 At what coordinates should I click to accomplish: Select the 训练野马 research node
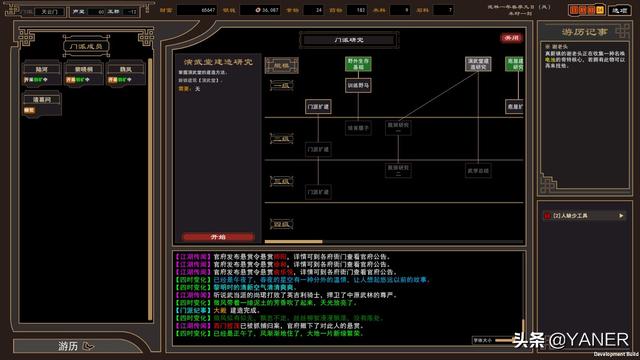pos(358,86)
